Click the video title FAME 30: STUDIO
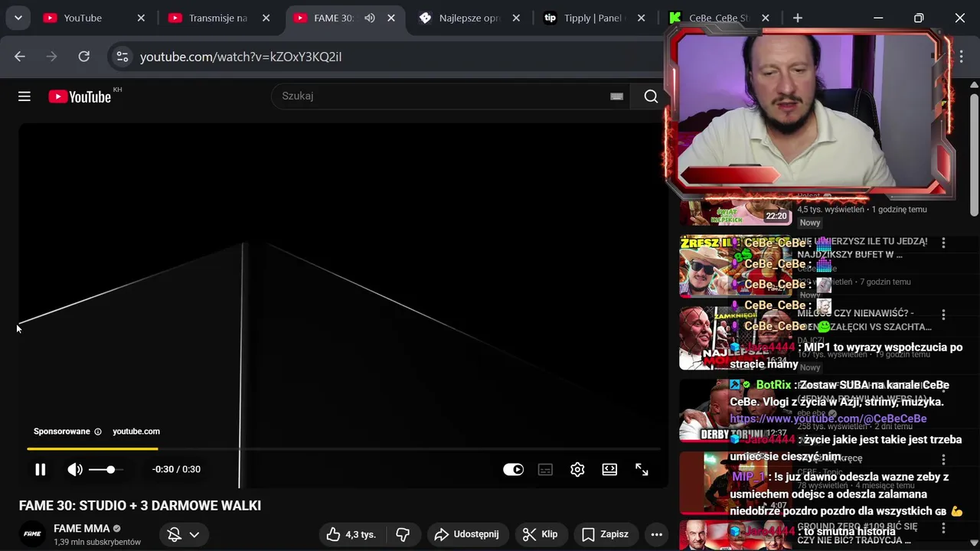 pyautogui.click(x=140, y=506)
